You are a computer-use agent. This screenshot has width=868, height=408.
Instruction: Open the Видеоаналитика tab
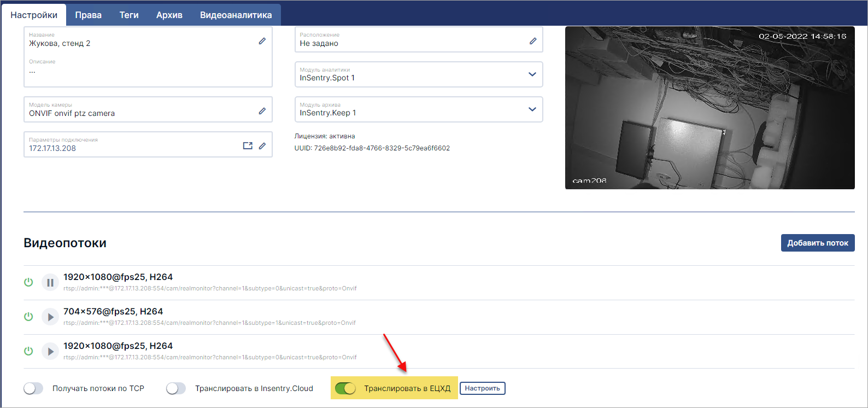236,15
